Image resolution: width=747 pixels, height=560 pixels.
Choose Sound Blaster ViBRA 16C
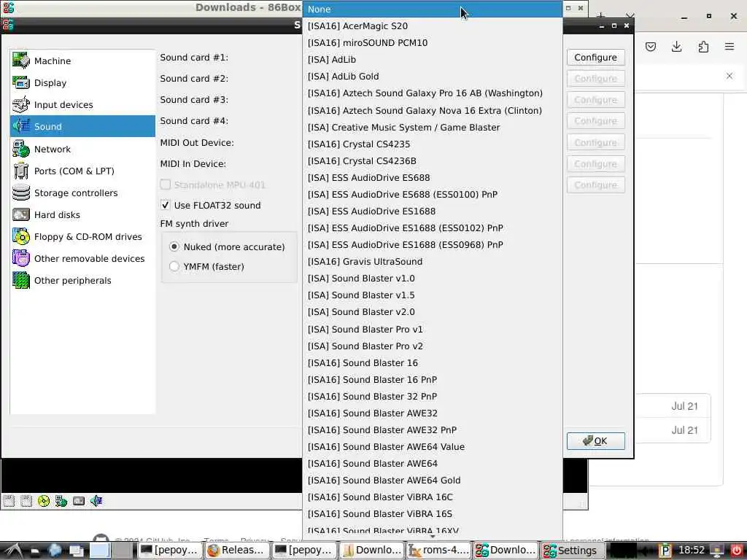tap(432, 497)
